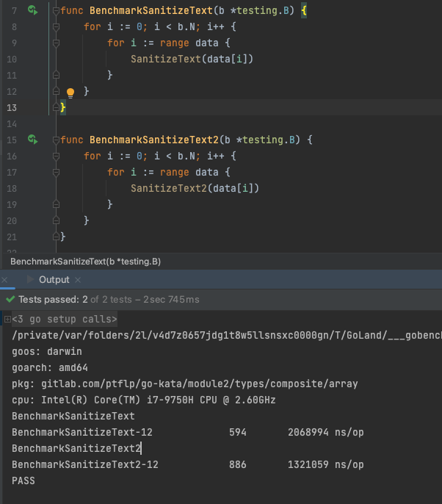The image size is (442, 504).
Task: Click the BenchmarkSanitizeText(b *testing.B) breadcrumb
Action: [85, 262]
